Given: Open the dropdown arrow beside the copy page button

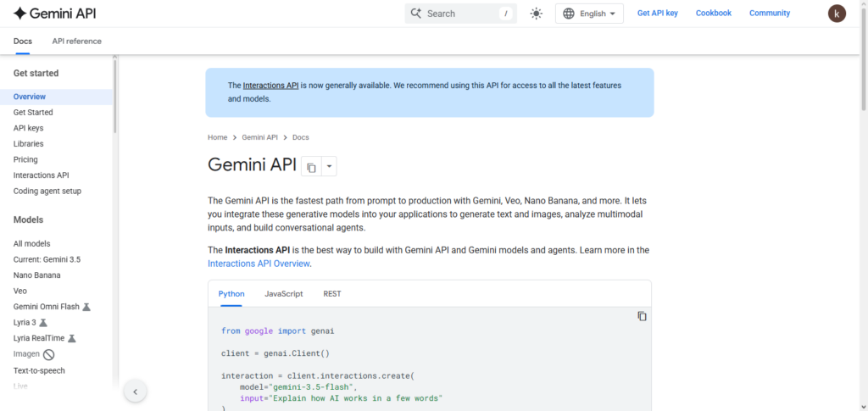Looking at the screenshot, I should [x=329, y=166].
